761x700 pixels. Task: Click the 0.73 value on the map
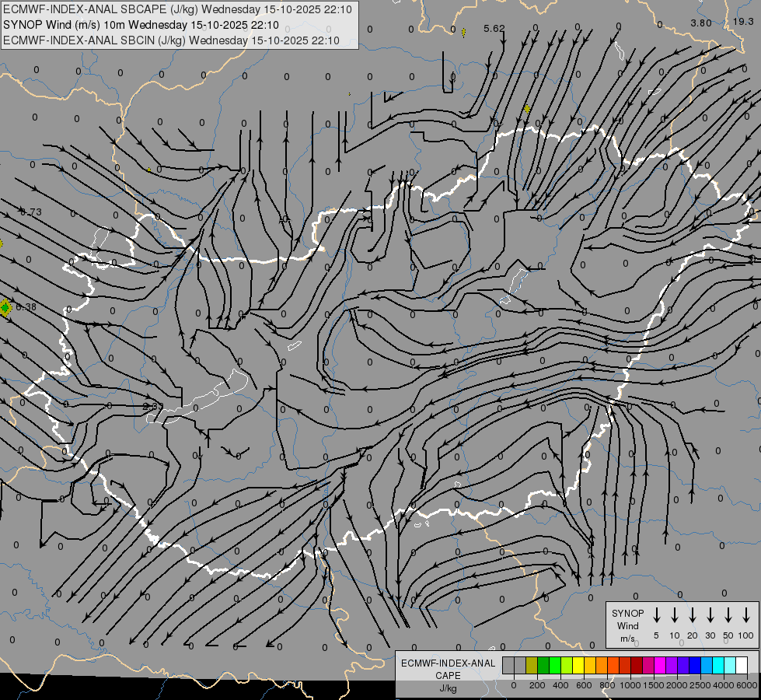click(31, 212)
